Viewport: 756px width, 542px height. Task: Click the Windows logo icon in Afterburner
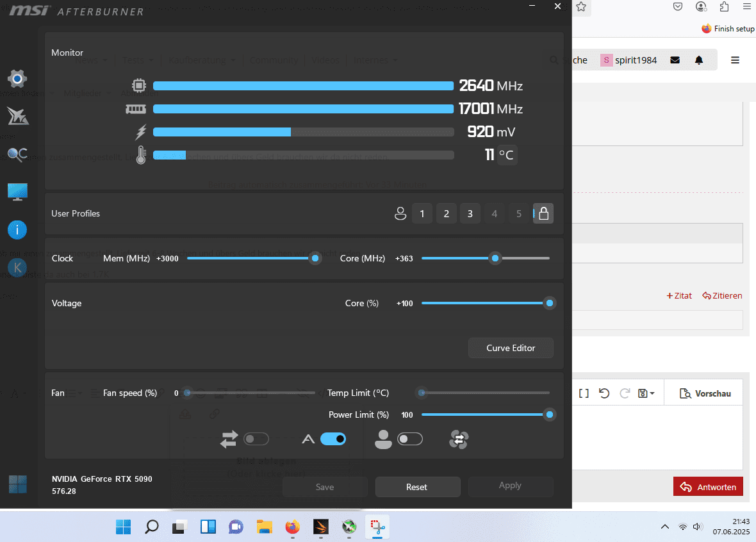(x=18, y=484)
